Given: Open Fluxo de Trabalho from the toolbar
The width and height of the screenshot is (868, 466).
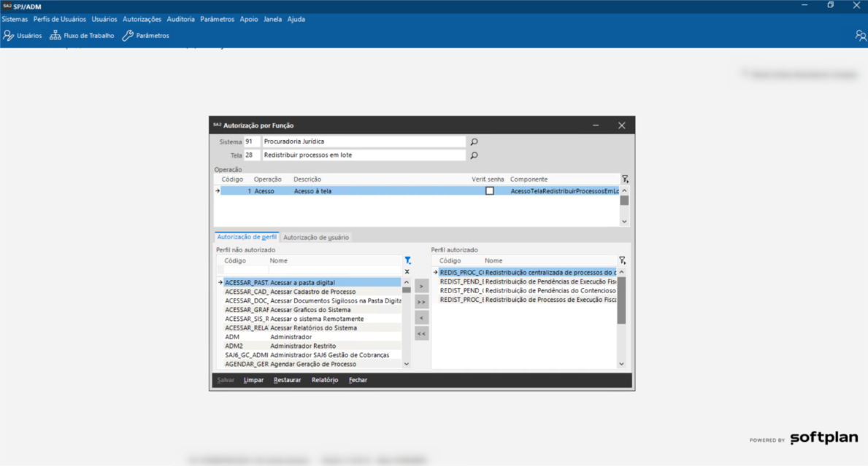Looking at the screenshot, I should click(x=82, y=36).
